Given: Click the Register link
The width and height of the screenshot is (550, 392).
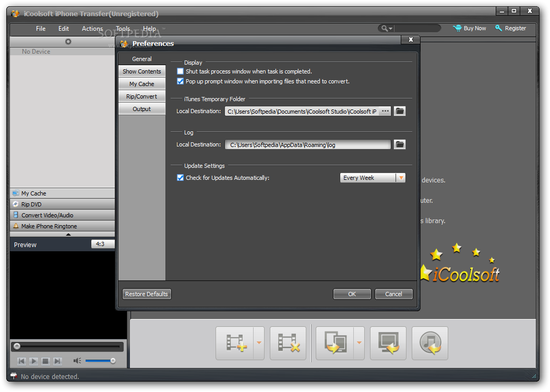Looking at the screenshot, I should (515, 28).
